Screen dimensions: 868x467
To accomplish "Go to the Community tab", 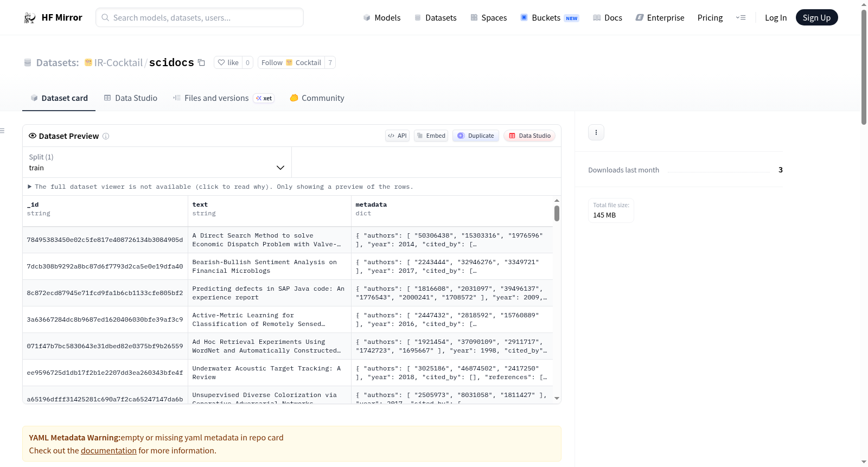I will pos(317,98).
